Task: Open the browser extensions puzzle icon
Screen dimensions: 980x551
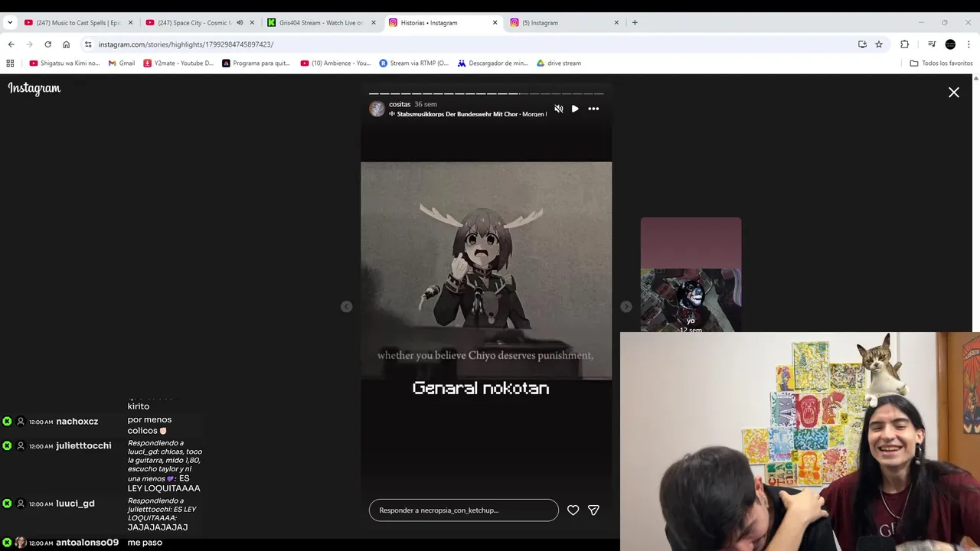Action: [904, 44]
